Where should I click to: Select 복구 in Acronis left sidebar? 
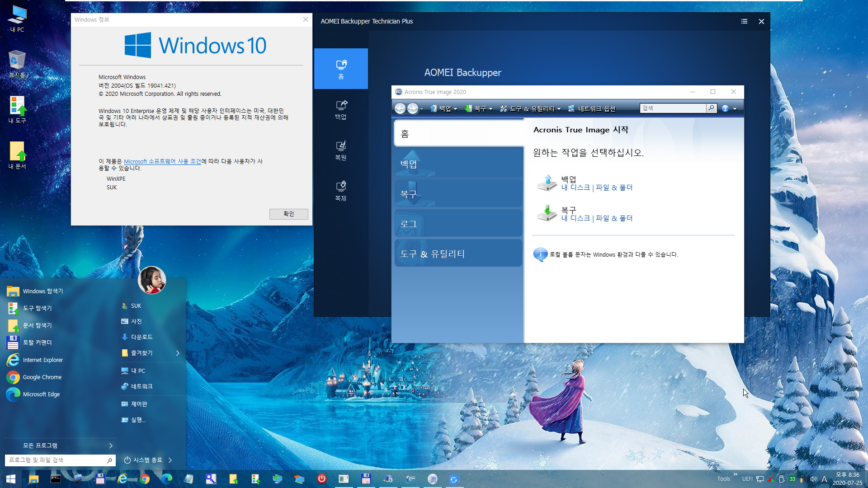point(458,194)
